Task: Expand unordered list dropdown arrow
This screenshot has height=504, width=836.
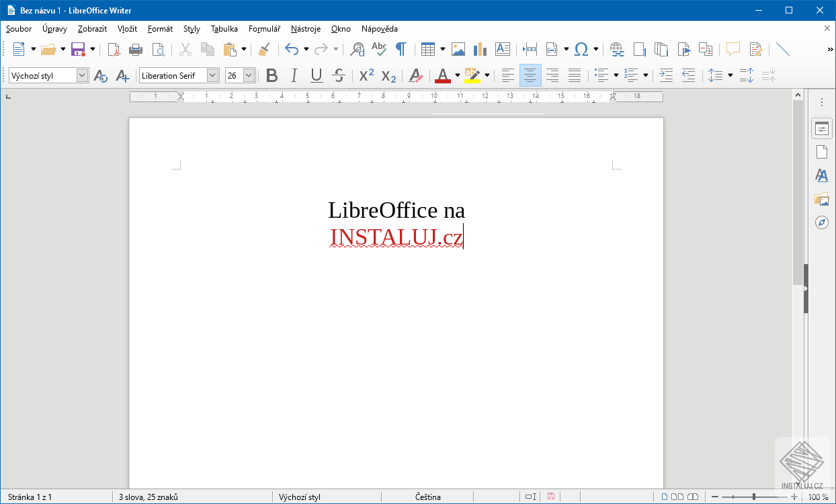Action: pos(616,75)
